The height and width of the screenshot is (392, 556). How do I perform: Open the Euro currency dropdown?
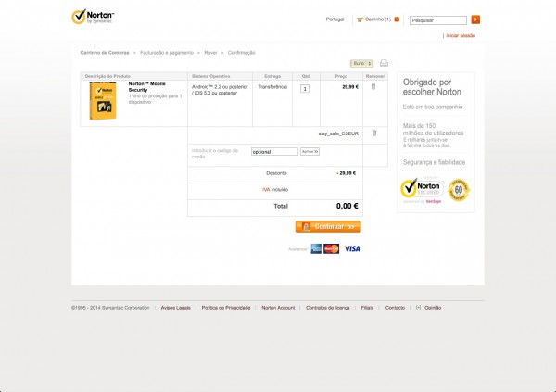[361, 64]
